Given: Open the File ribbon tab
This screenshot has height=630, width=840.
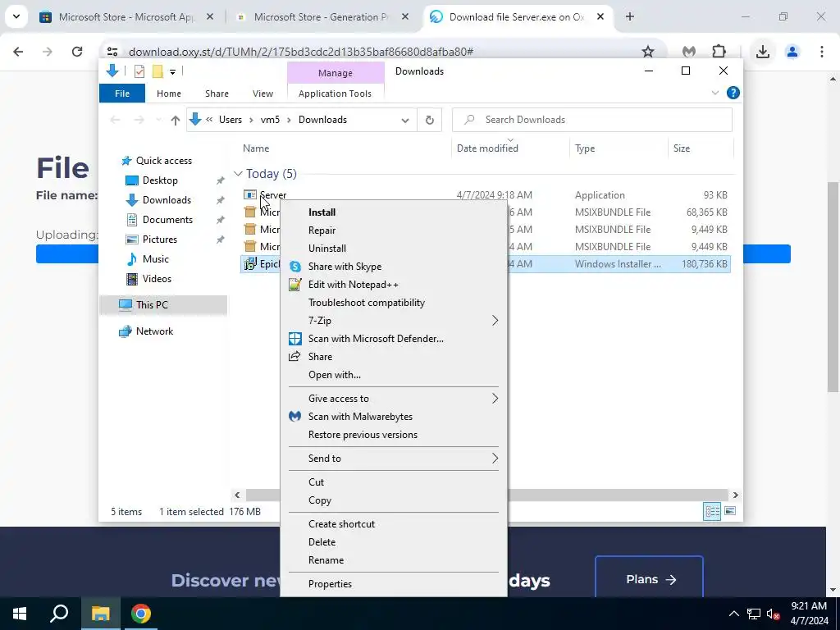Looking at the screenshot, I should [x=122, y=94].
